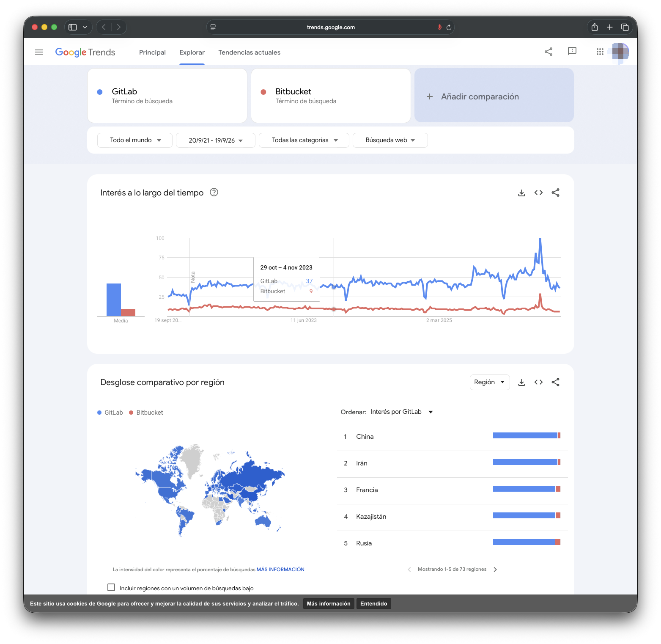Screen dimensions: 661x644
Task: Click the Google Trends logo
Action: pyautogui.click(x=85, y=52)
